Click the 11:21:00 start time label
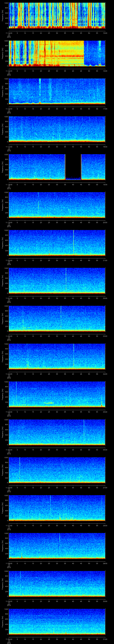The image size is (114, 644). 9,298
